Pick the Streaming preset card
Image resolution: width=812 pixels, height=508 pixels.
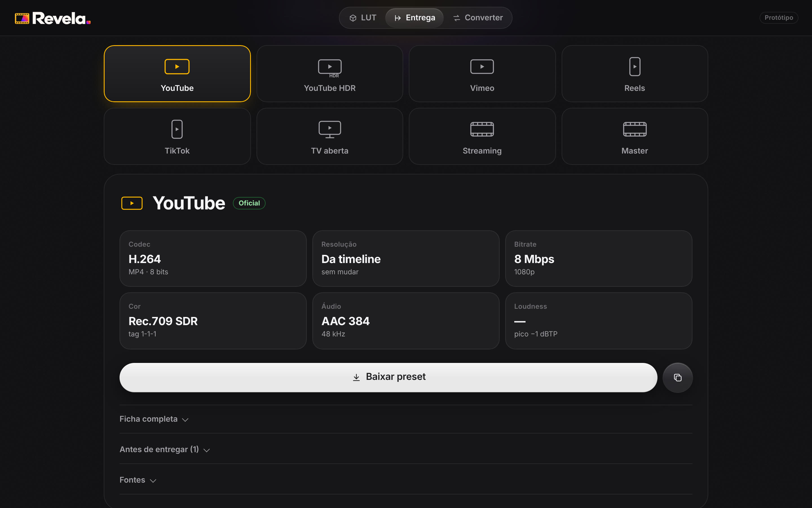(x=482, y=136)
